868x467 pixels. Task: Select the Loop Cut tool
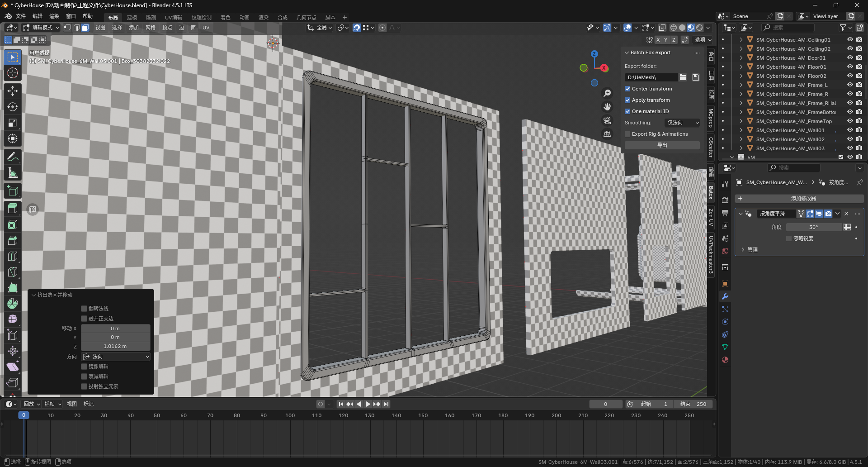[13, 256]
